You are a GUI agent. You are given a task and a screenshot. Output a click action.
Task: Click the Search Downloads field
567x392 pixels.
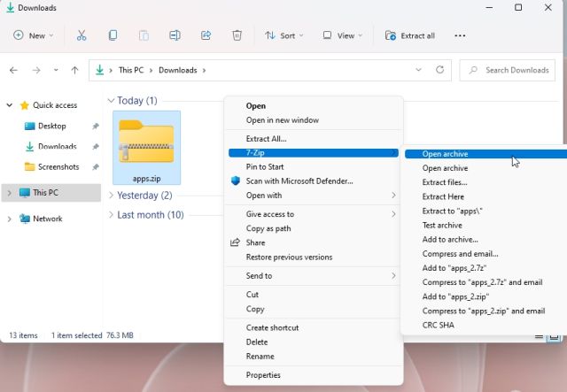pyautogui.click(x=508, y=70)
